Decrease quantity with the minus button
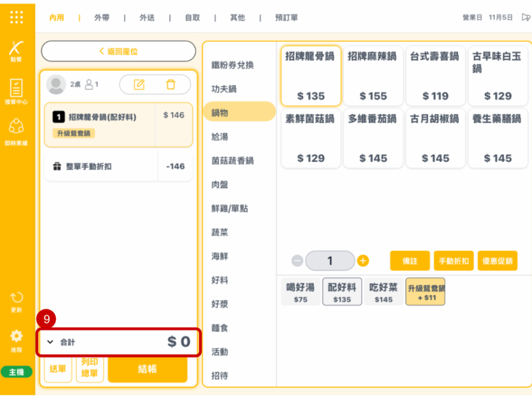Image resolution: width=532 pixels, height=399 pixels. (297, 261)
